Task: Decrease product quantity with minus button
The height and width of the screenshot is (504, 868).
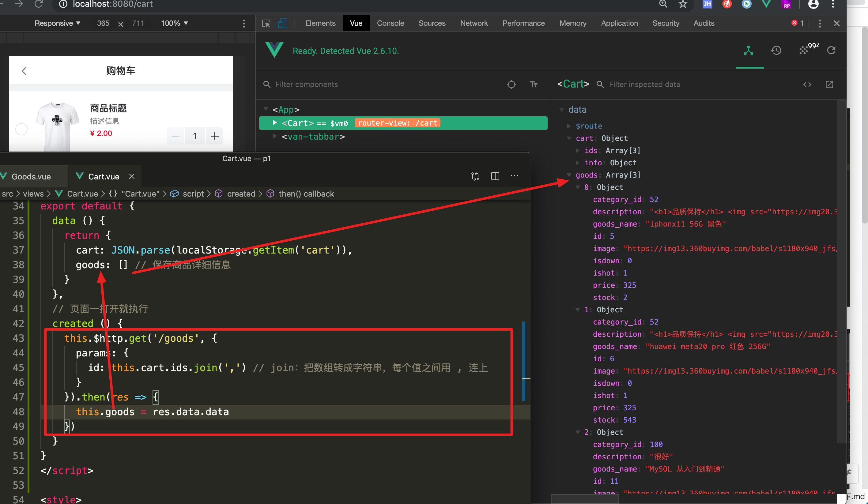Action: 175,136
